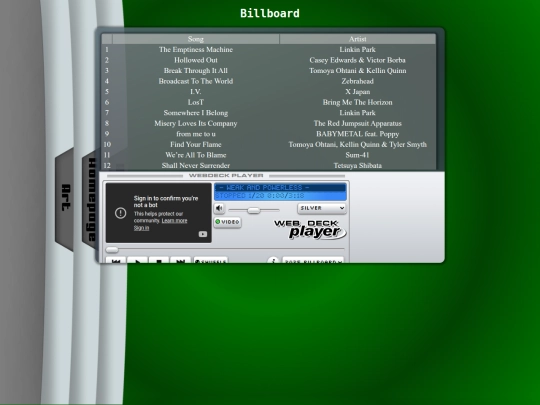Select song "from me to u"

pyautogui.click(x=196, y=134)
